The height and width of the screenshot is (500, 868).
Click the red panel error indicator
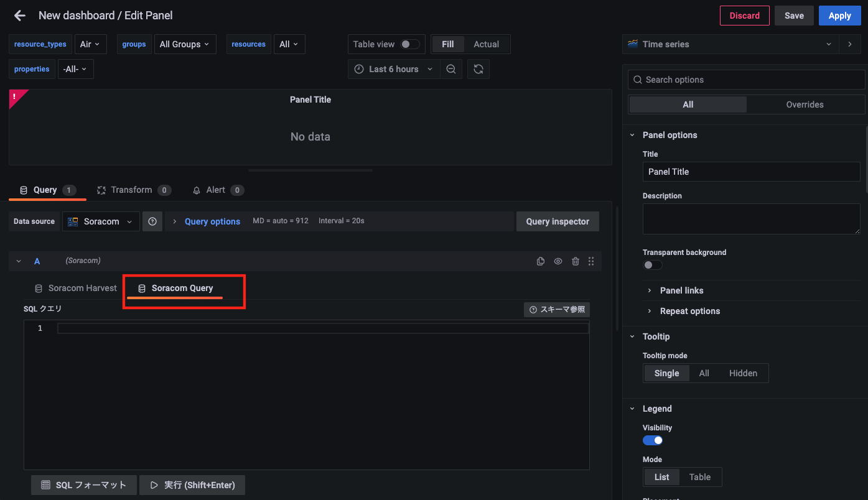tap(16, 96)
